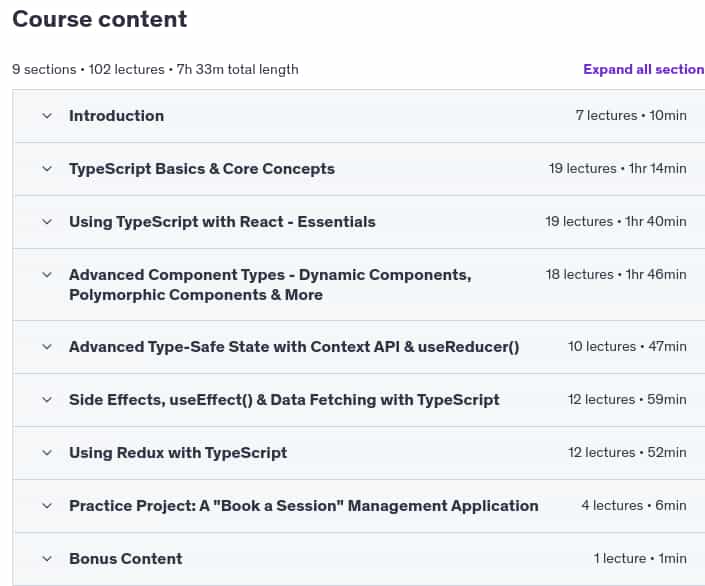Click the Expand all sections link

tap(644, 69)
